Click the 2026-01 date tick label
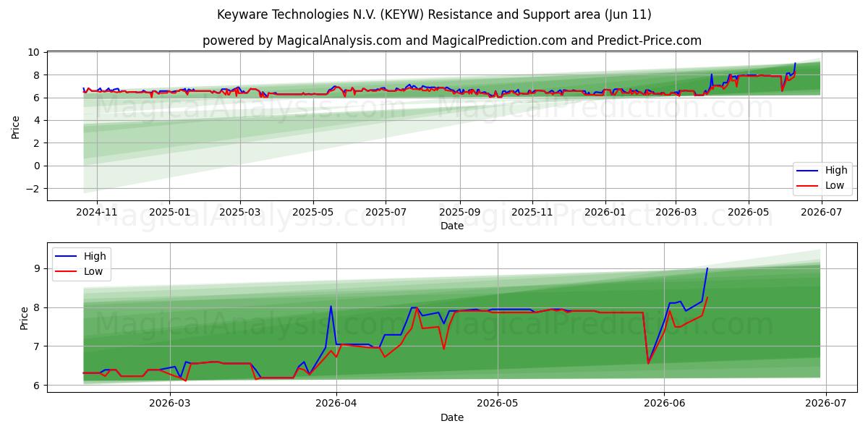868x434 pixels. pos(605,213)
